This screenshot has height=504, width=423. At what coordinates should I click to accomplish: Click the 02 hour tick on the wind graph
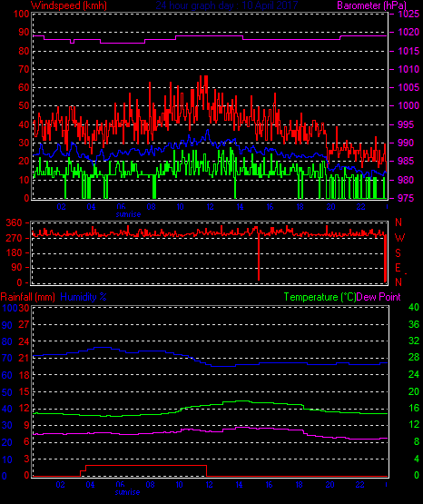(x=62, y=207)
